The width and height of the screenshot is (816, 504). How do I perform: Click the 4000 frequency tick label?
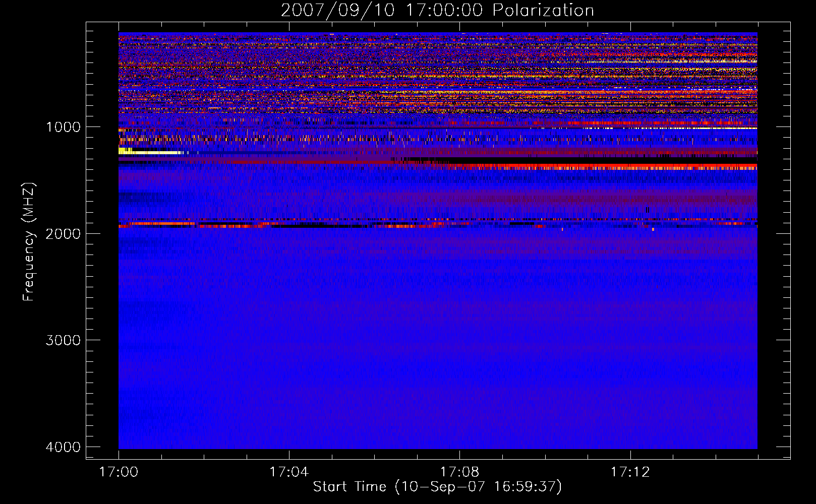tap(63, 447)
